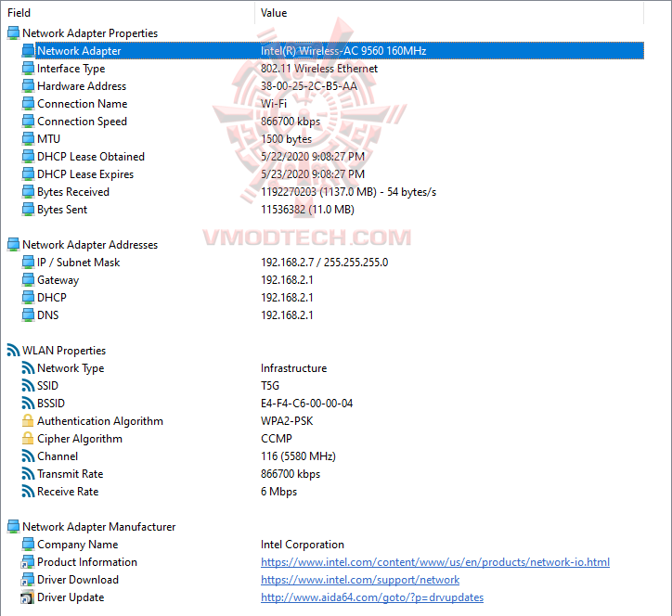
Task: Select the Transmit Rate field label
Action: [x=71, y=474]
